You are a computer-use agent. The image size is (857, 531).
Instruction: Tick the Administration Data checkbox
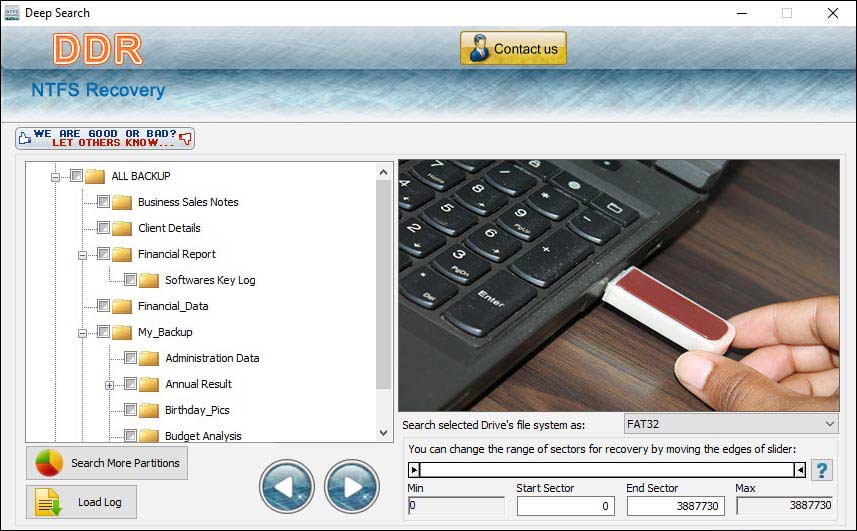[130, 358]
